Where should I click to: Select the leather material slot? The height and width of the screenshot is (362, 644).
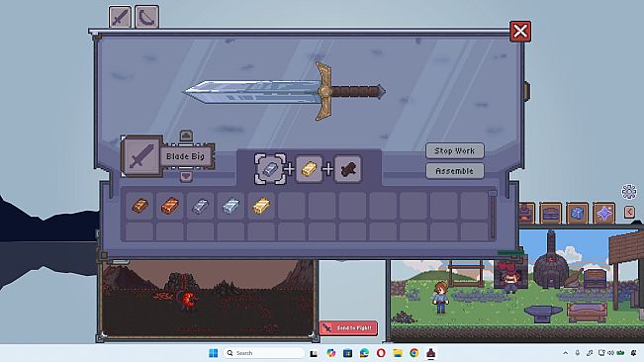(347, 169)
